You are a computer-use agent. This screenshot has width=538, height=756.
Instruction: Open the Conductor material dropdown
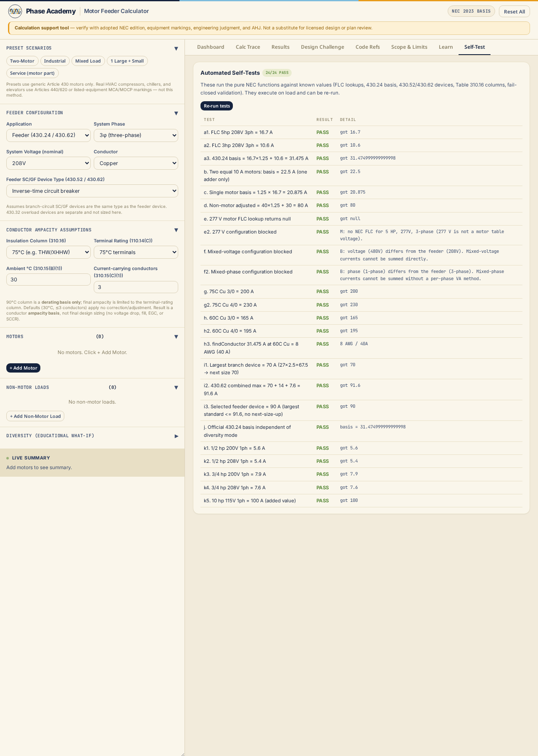(x=136, y=163)
